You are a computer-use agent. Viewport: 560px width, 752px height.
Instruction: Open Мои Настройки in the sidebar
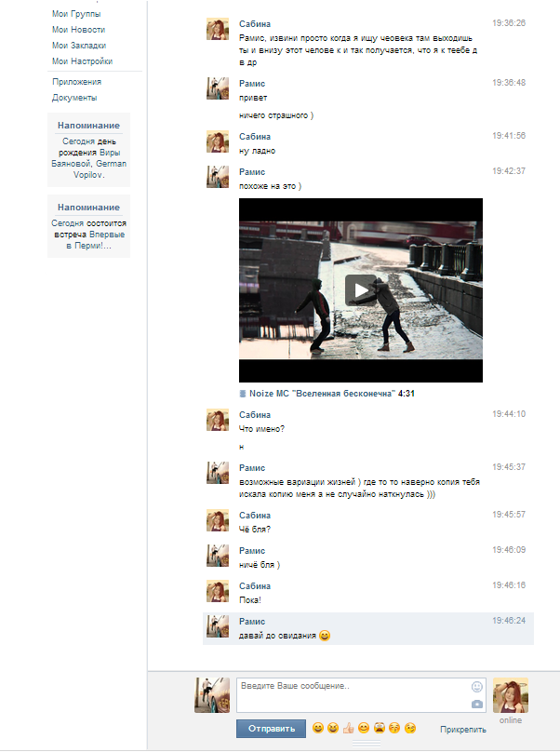click(83, 61)
